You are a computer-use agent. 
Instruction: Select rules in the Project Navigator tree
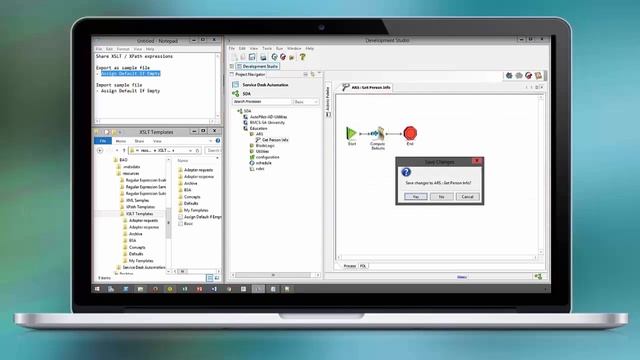(260, 169)
